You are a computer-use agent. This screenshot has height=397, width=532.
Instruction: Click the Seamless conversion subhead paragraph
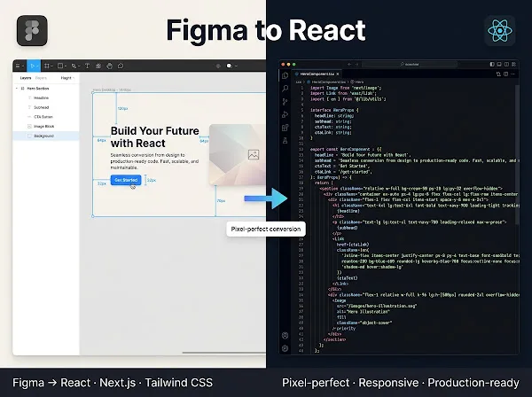(x=154, y=161)
